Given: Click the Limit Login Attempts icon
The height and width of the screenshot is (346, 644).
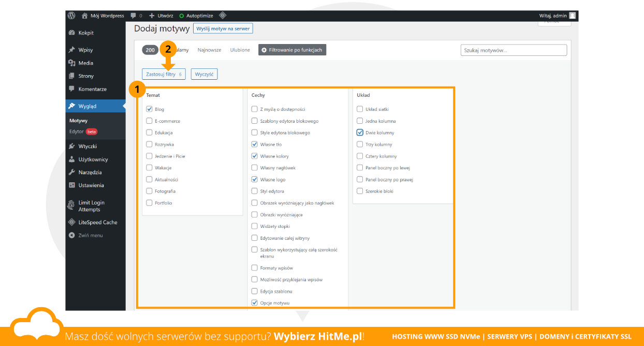Looking at the screenshot, I should click(71, 206).
